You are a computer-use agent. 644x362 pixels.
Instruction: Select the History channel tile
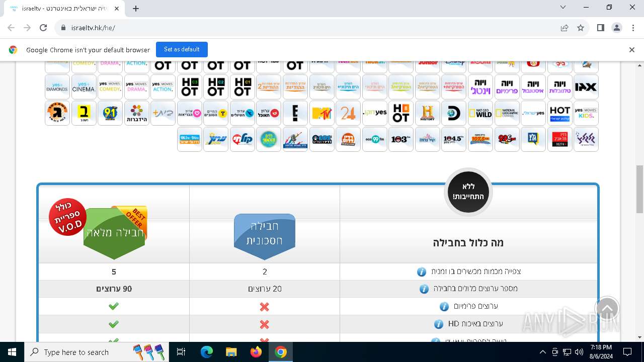(x=427, y=113)
